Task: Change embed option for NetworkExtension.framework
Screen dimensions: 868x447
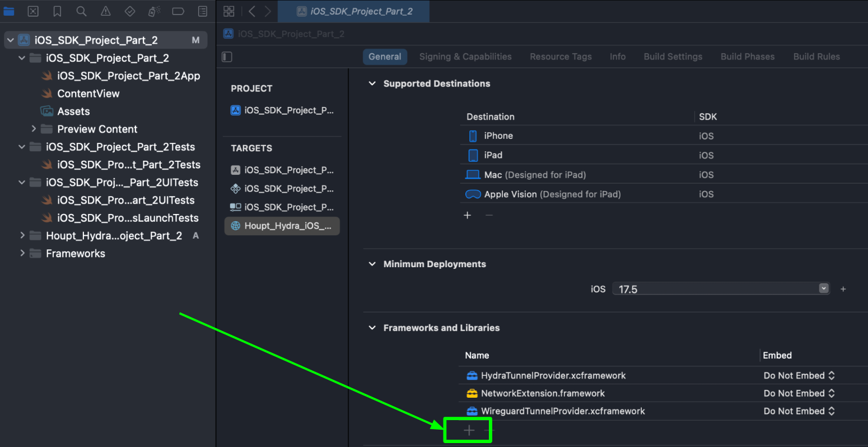Action: pos(799,393)
